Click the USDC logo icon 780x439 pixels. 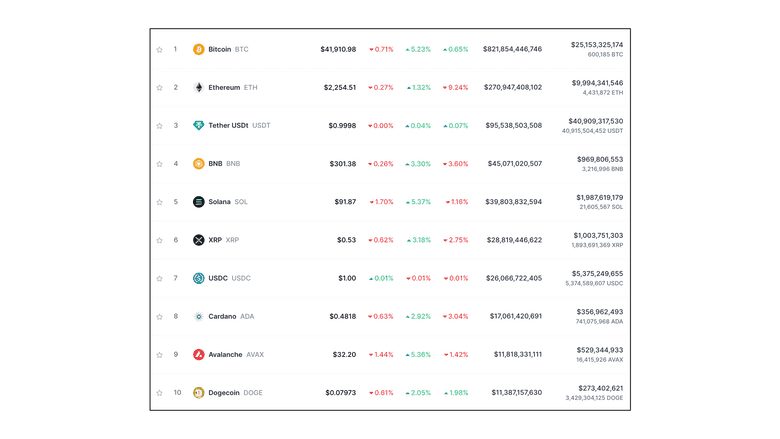coord(198,278)
